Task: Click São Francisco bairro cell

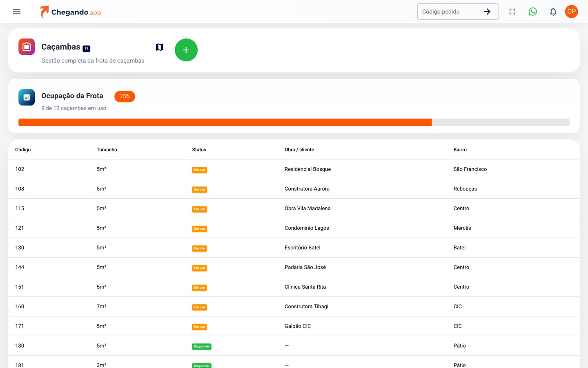Action: pyautogui.click(x=470, y=169)
